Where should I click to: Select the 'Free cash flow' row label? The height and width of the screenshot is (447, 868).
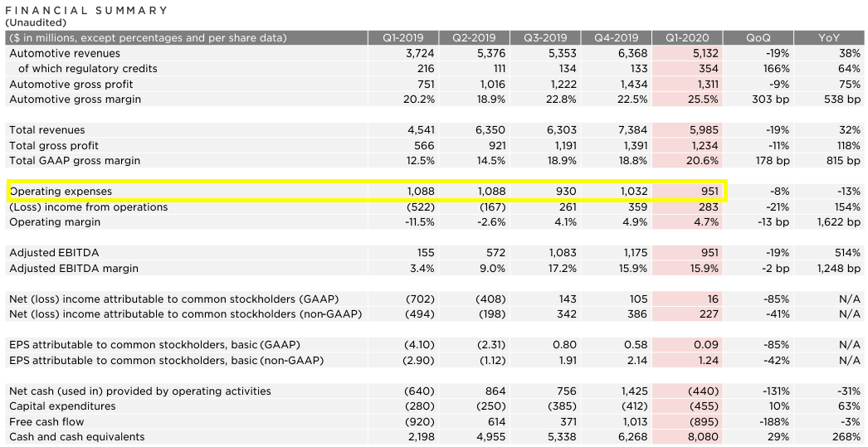click(x=46, y=421)
